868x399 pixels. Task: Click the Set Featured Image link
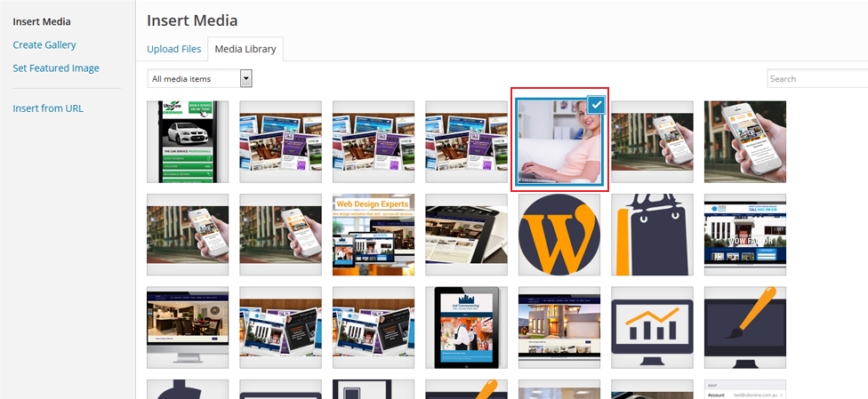click(x=56, y=68)
